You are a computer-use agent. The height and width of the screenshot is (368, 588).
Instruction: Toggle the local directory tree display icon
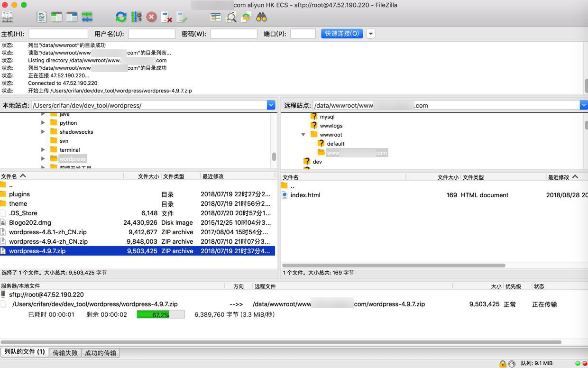tap(57, 17)
